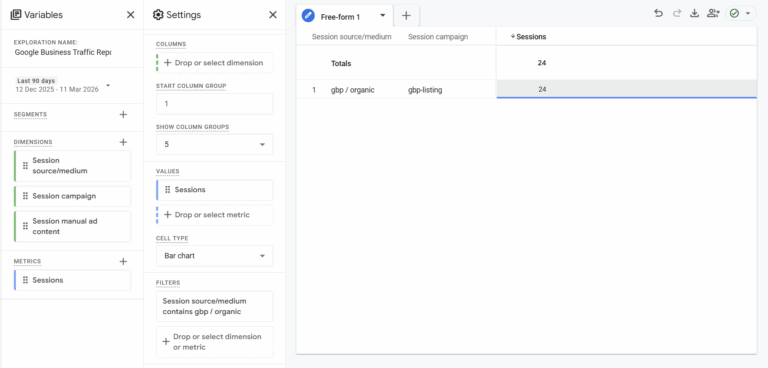
Task: Grab handle icon of Session manual ad content
Action: coord(25,226)
